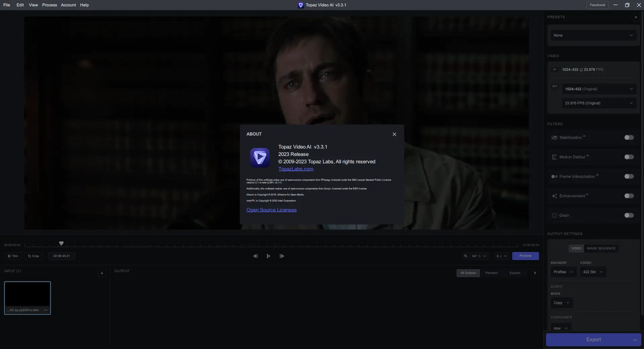Open the Encoder dropdown showing ProRes
644x349 pixels.
click(x=563, y=272)
